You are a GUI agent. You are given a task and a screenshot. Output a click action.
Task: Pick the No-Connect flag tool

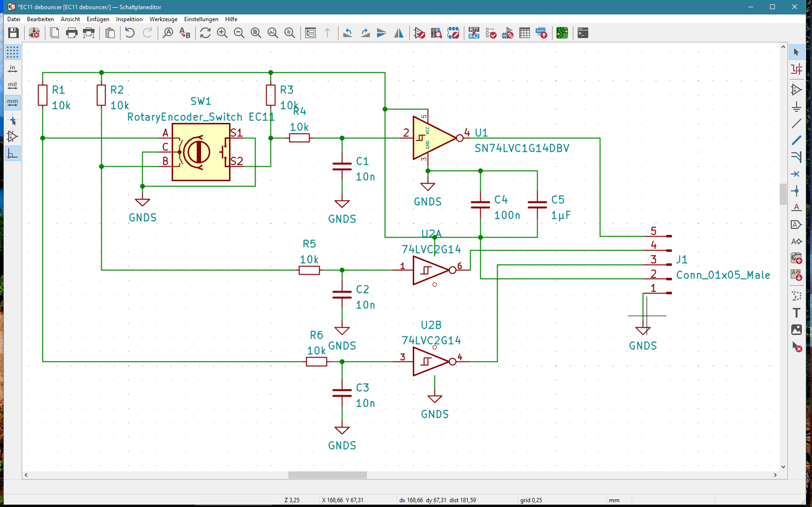click(796, 174)
